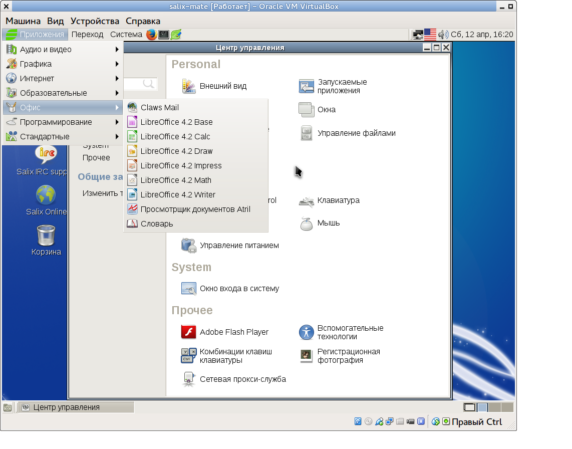Launch Firefox from the top panel
This screenshot has height=449, width=572.
pyautogui.click(x=151, y=35)
